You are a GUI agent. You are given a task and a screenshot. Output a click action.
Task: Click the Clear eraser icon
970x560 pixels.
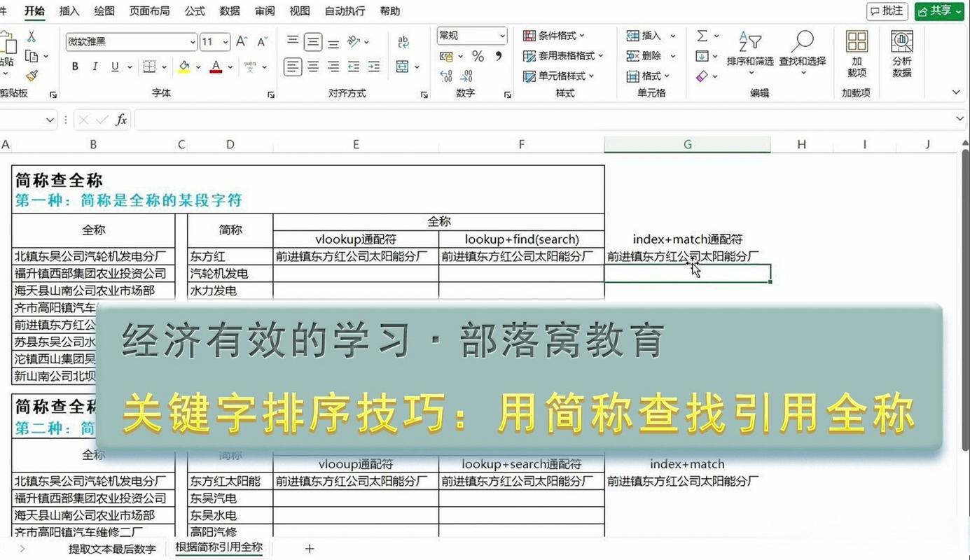(702, 76)
